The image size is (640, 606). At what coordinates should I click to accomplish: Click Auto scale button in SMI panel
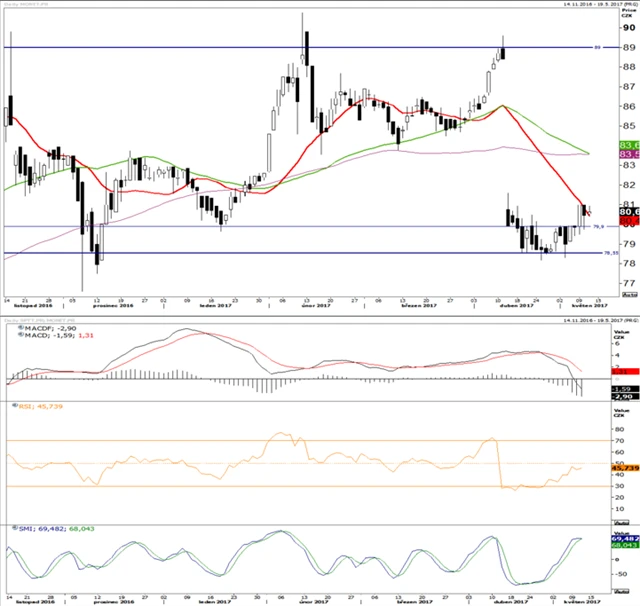(x=628, y=589)
